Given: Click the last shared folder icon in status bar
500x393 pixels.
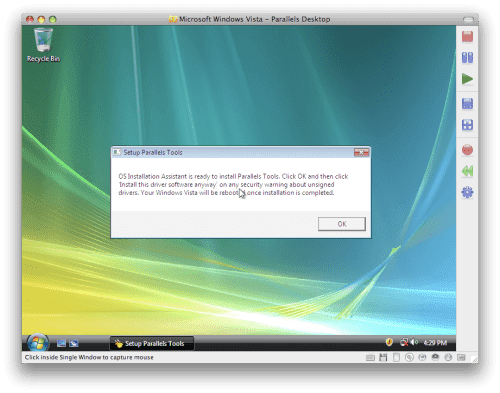Looking at the screenshot, I should [x=461, y=358].
